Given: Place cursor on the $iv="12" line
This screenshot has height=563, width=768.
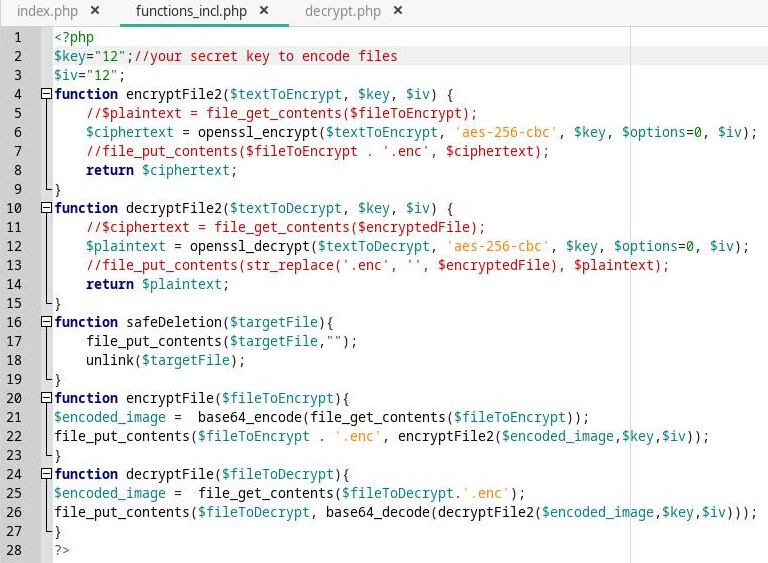Looking at the screenshot, I should coord(89,75).
